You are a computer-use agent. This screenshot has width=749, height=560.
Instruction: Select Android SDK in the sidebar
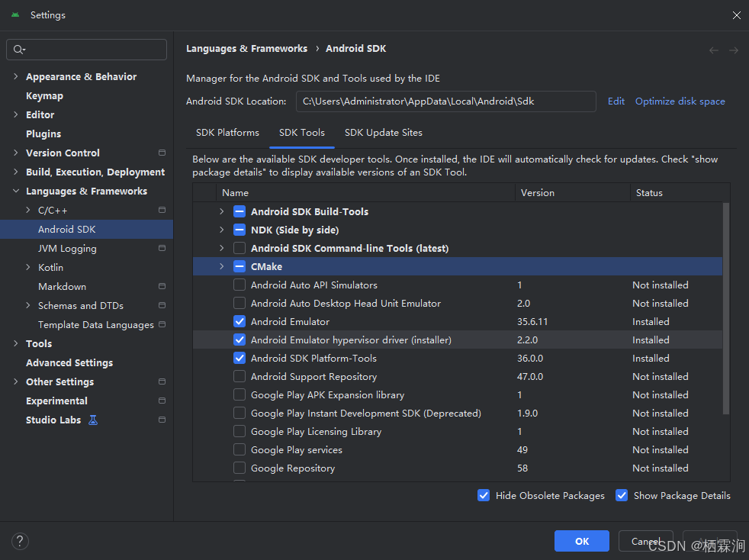tap(86, 230)
